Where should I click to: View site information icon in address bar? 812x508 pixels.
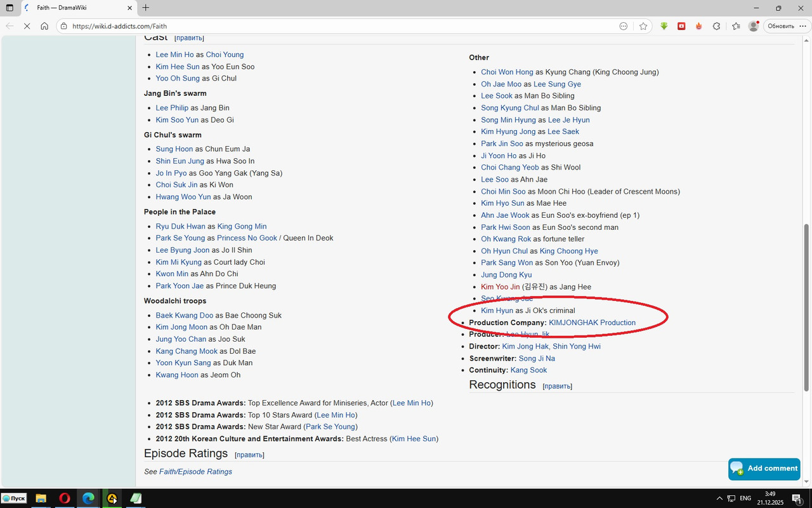click(x=63, y=26)
